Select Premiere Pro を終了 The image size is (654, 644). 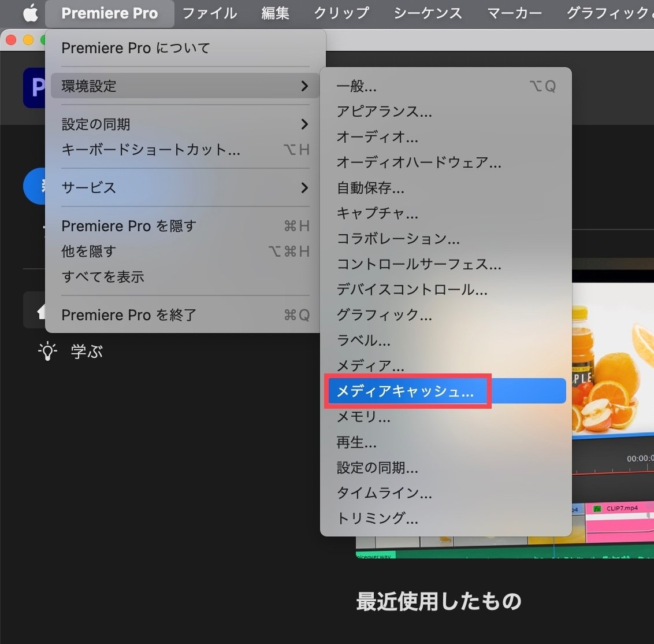click(185, 314)
